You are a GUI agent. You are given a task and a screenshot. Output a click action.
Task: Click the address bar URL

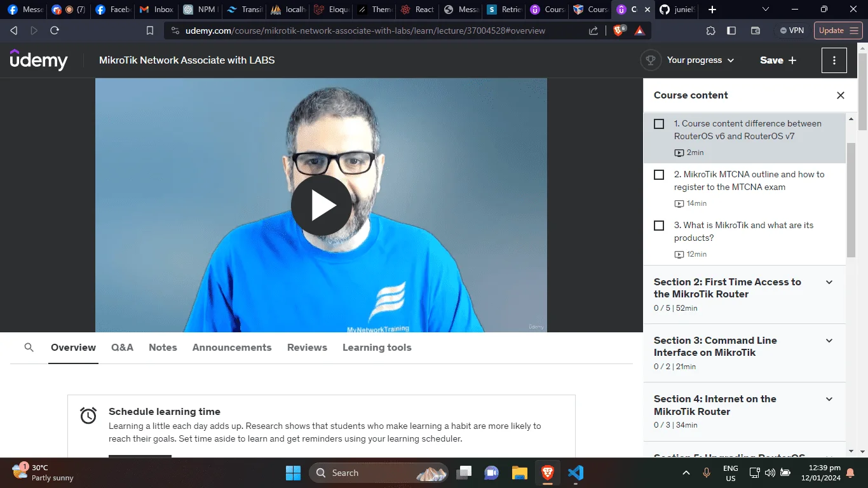click(x=365, y=30)
